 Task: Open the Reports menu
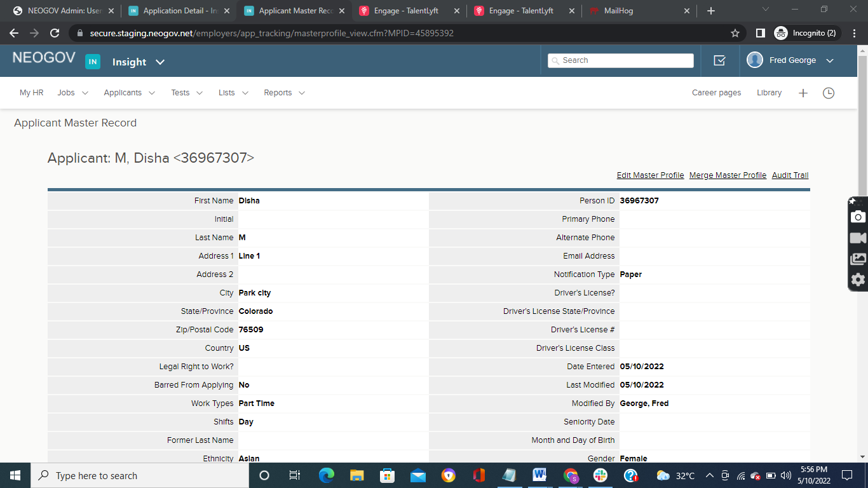pyautogui.click(x=284, y=93)
